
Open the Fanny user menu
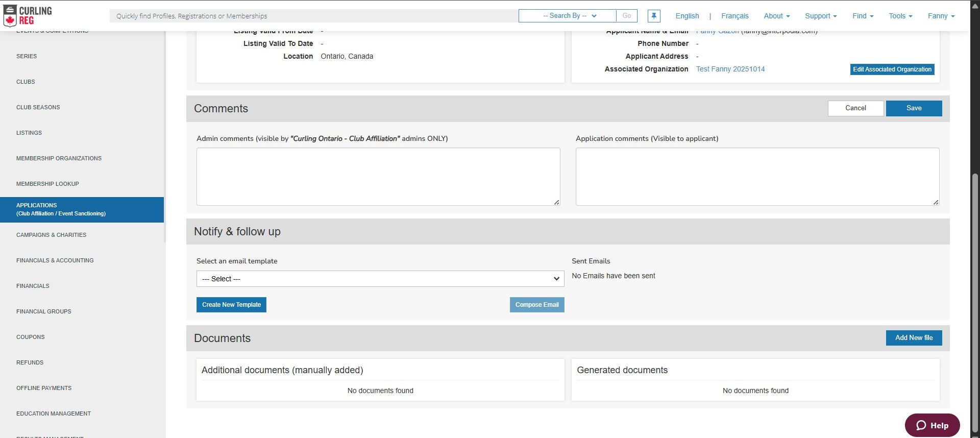tap(941, 16)
